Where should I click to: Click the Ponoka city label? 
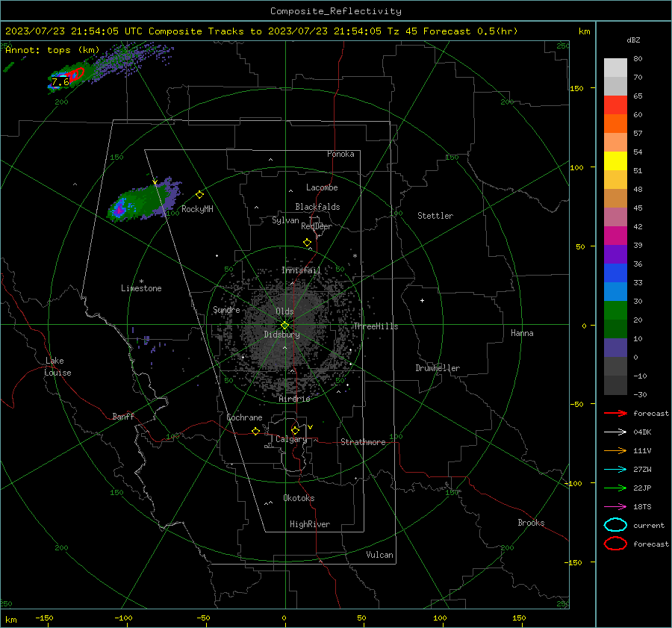click(x=340, y=154)
